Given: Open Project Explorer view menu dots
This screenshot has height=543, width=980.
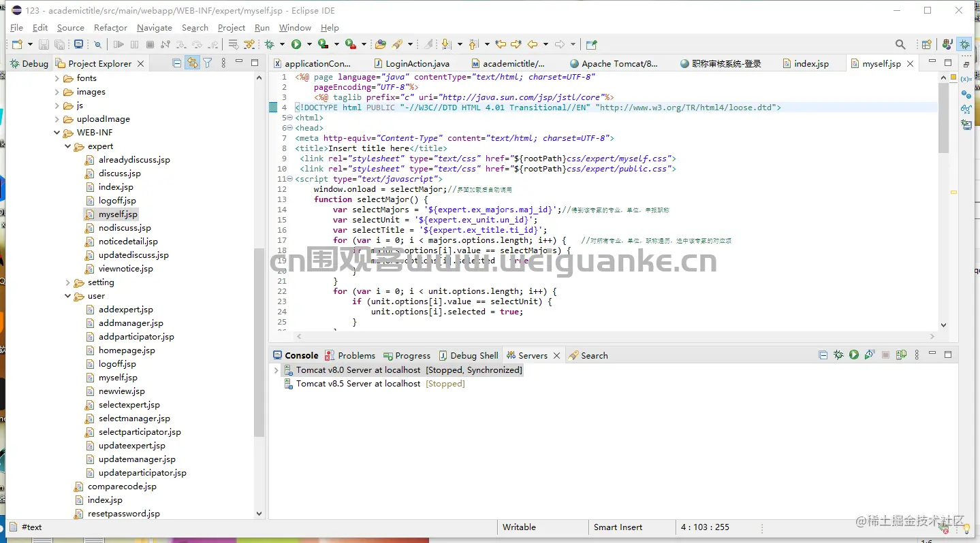Looking at the screenshot, I should [x=223, y=63].
